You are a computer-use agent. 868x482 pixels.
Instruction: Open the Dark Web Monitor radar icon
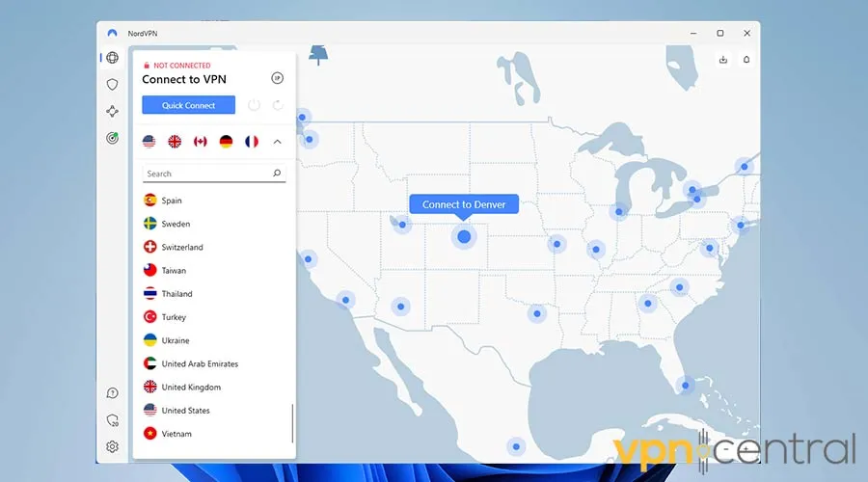coord(113,138)
